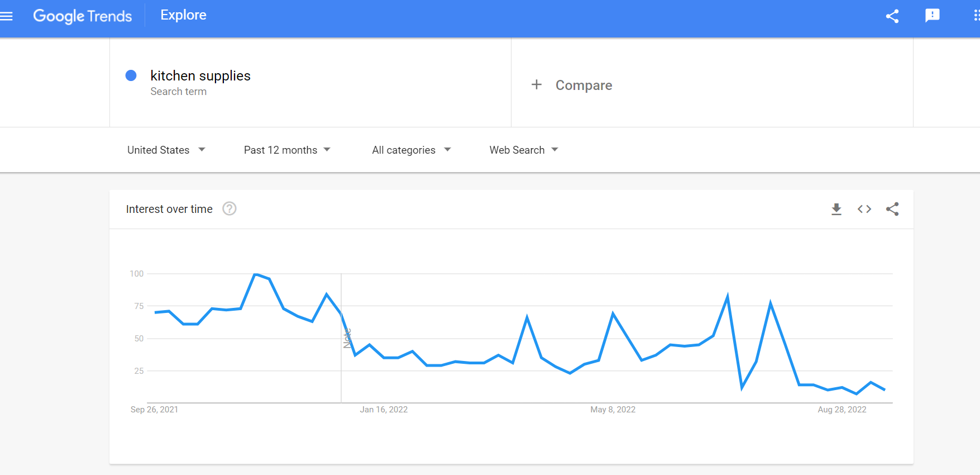Open the Explore page link
Viewport: 980px width, 475px height.
click(183, 15)
